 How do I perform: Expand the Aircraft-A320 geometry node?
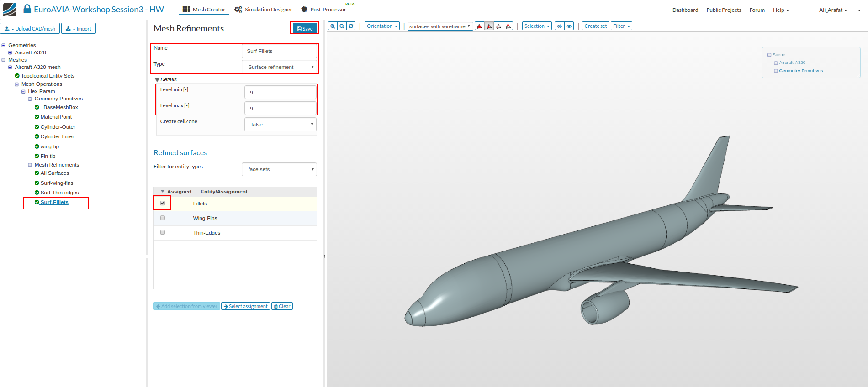[10, 52]
